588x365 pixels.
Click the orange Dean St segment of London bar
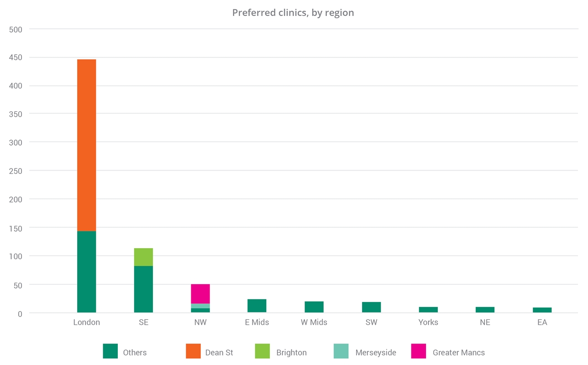(x=87, y=145)
